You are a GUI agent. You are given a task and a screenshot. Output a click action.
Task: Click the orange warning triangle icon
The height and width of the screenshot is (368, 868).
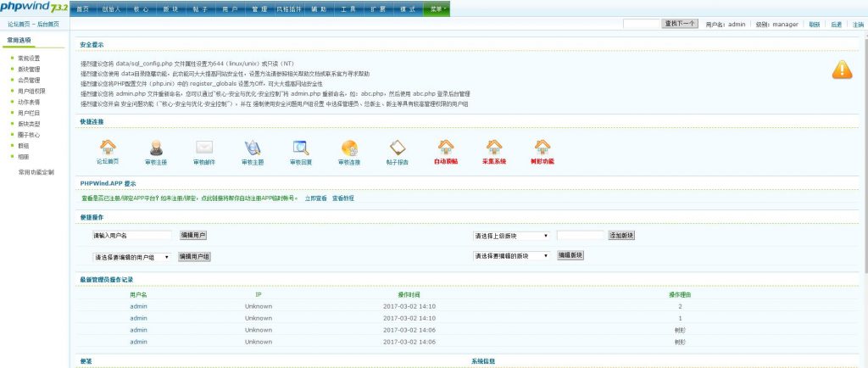842,70
